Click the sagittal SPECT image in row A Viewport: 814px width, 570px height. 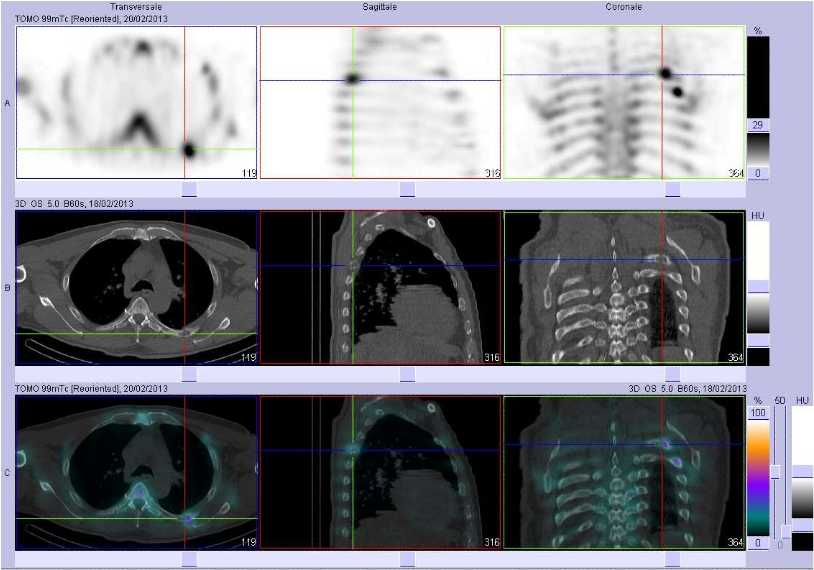[380, 103]
